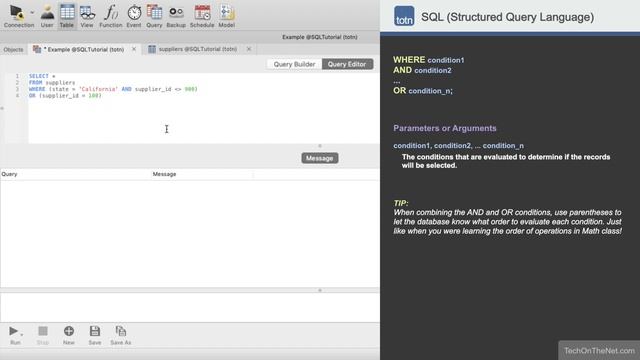Switch to Query Builder mode
The image size is (640, 360).
click(294, 64)
